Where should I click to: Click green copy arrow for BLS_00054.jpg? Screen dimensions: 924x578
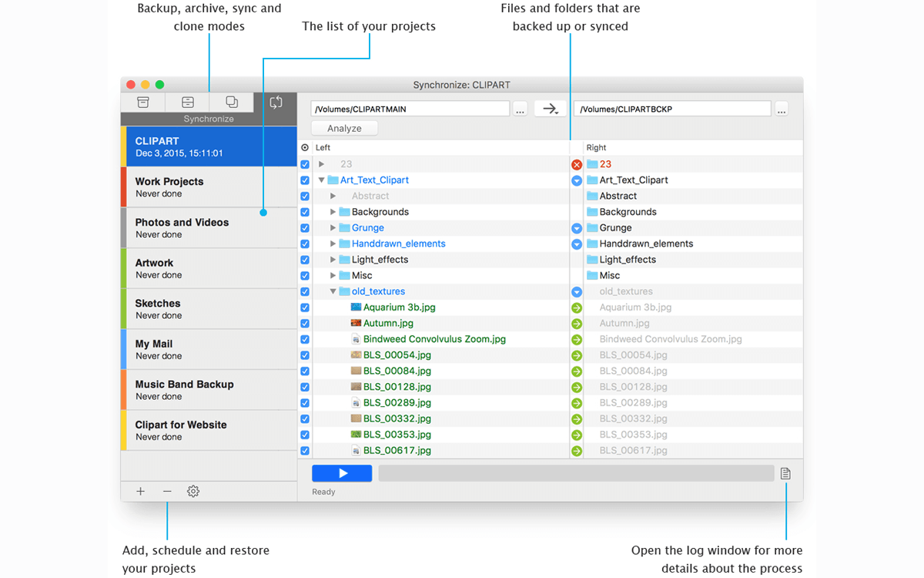[x=577, y=355]
